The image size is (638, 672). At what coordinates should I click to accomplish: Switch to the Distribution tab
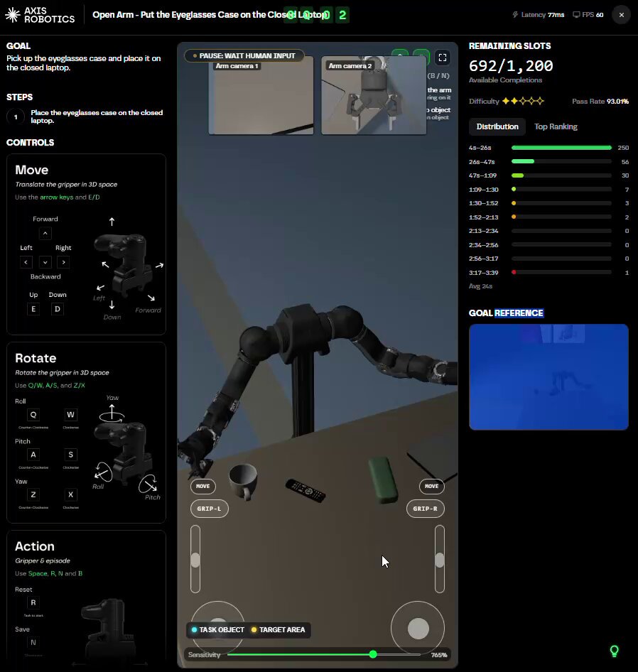(497, 126)
